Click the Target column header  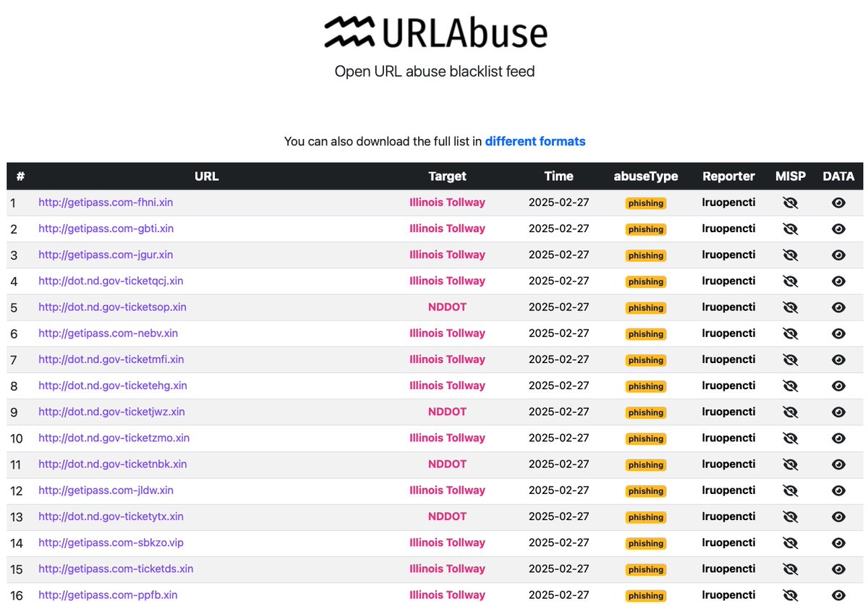coord(447,176)
